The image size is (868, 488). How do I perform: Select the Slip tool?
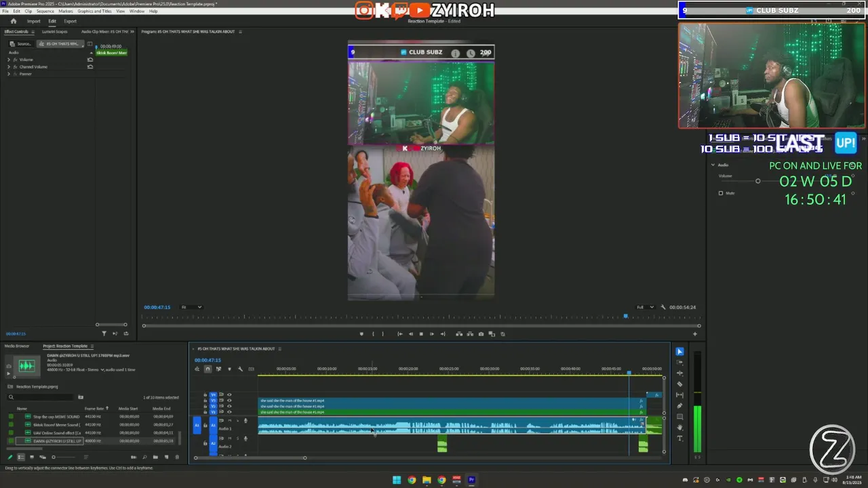tap(679, 394)
